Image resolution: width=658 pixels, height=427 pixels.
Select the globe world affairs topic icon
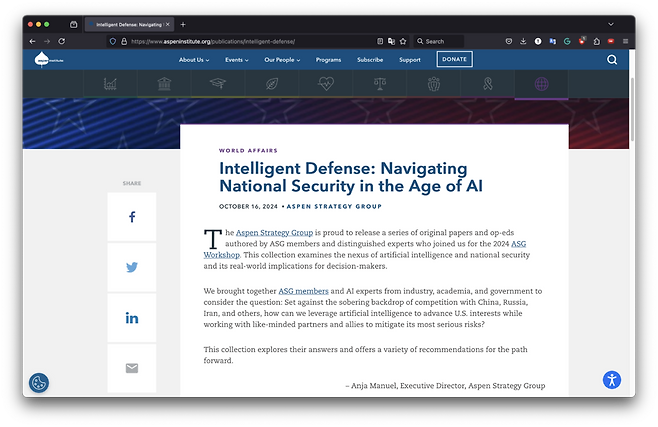click(541, 84)
